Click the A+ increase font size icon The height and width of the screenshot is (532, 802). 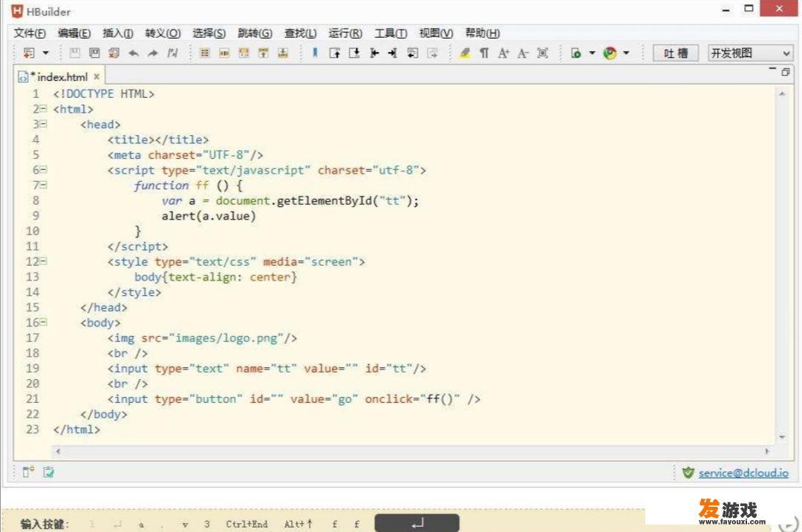pos(503,53)
